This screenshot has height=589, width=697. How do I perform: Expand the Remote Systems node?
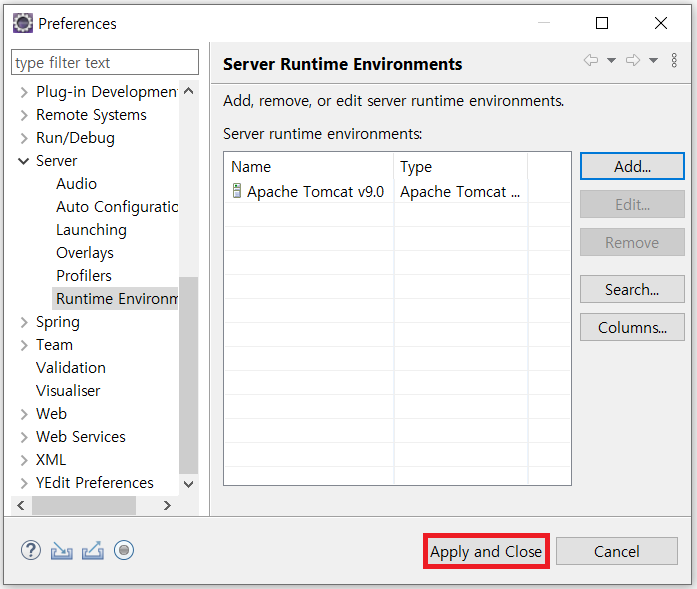pos(24,115)
